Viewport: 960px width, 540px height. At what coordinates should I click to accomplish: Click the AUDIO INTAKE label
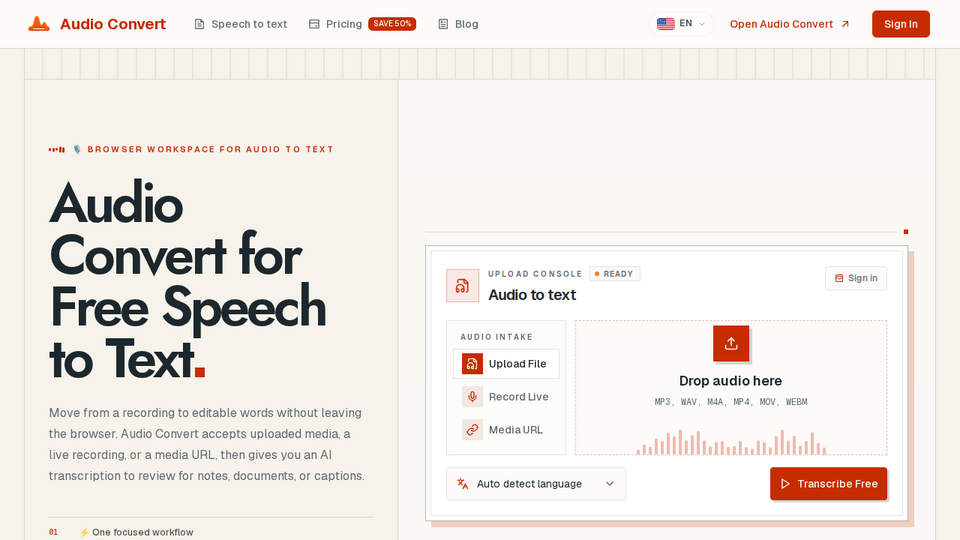[x=497, y=337]
